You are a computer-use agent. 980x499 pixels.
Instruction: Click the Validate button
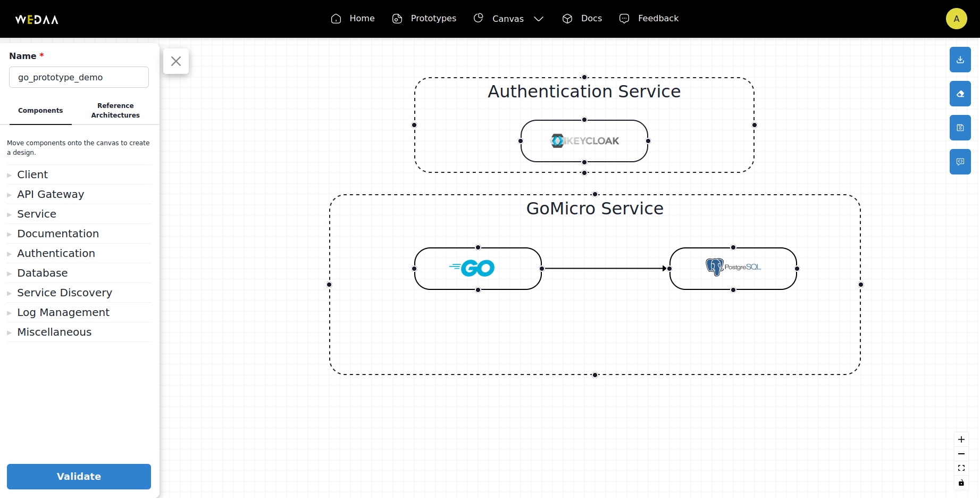point(79,477)
